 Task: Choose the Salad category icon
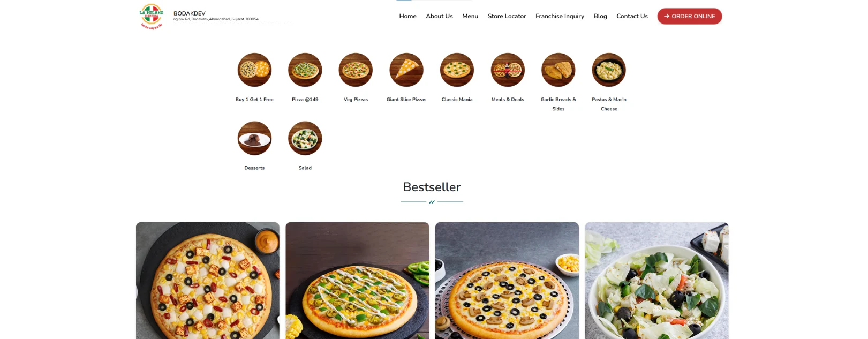point(305,138)
